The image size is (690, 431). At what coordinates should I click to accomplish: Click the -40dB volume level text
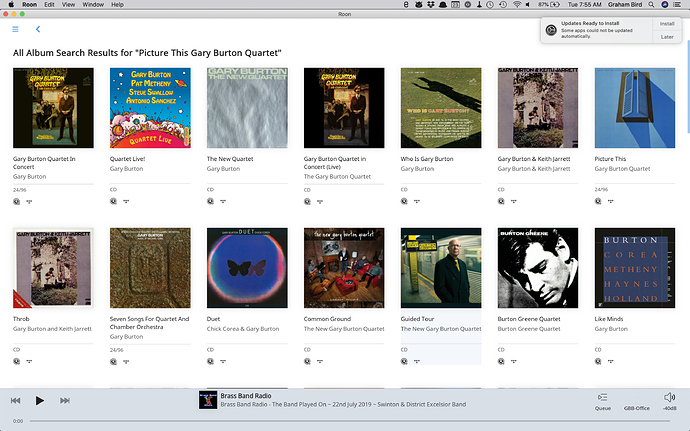[x=669, y=408]
